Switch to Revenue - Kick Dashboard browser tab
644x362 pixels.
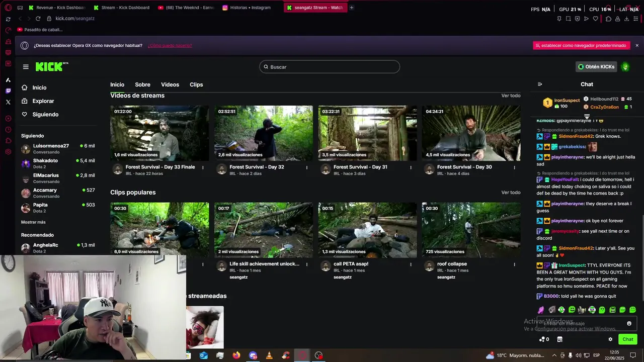(57, 8)
